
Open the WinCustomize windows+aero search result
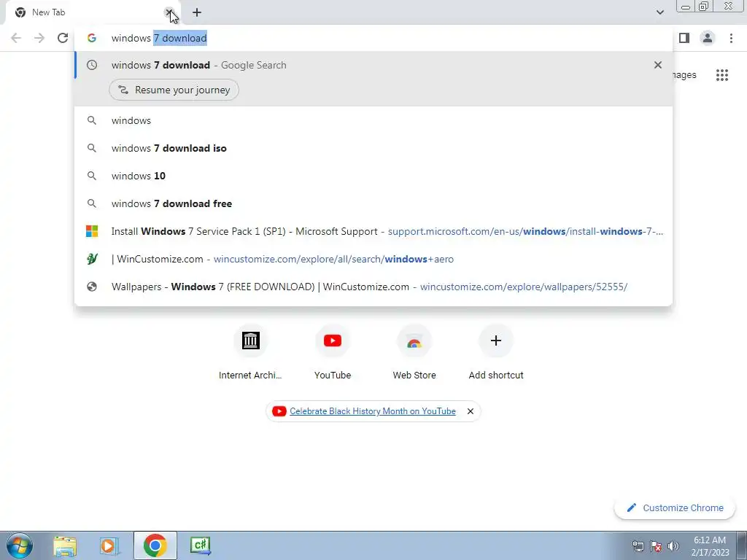point(373,259)
